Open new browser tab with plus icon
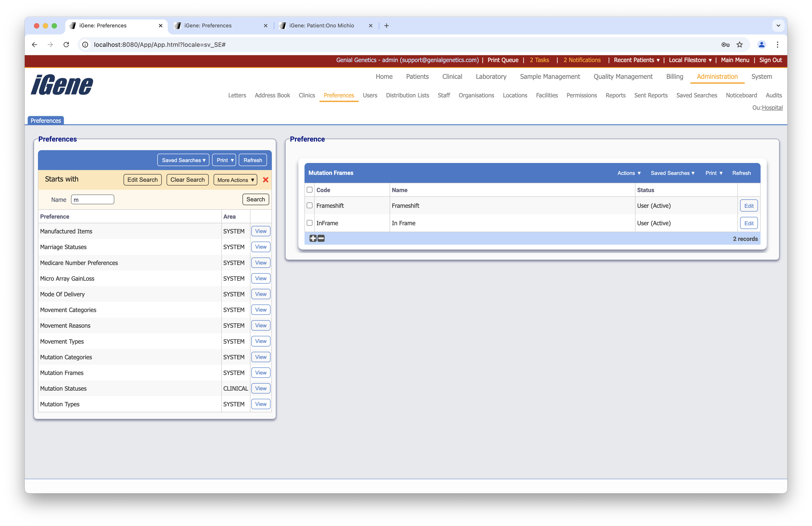Image resolution: width=812 pixels, height=526 pixels. tap(387, 26)
